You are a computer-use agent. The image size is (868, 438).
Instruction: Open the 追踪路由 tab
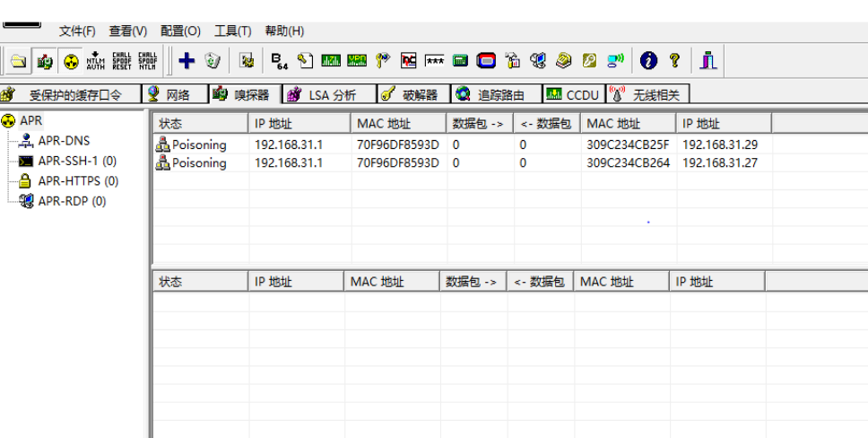[x=497, y=94]
